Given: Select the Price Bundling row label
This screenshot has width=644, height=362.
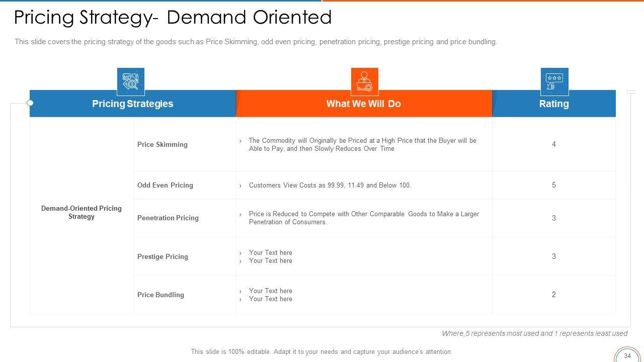Looking at the screenshot, I should click(x=160, y=295).
